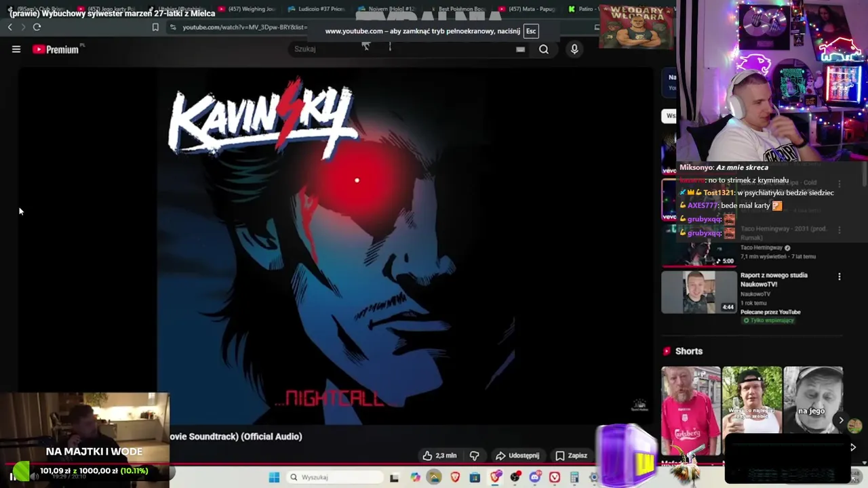Open options menu for NaukowoTV recommended video
Image resolution: width=868 pixels, height=488 pixels.
[840, 277]
